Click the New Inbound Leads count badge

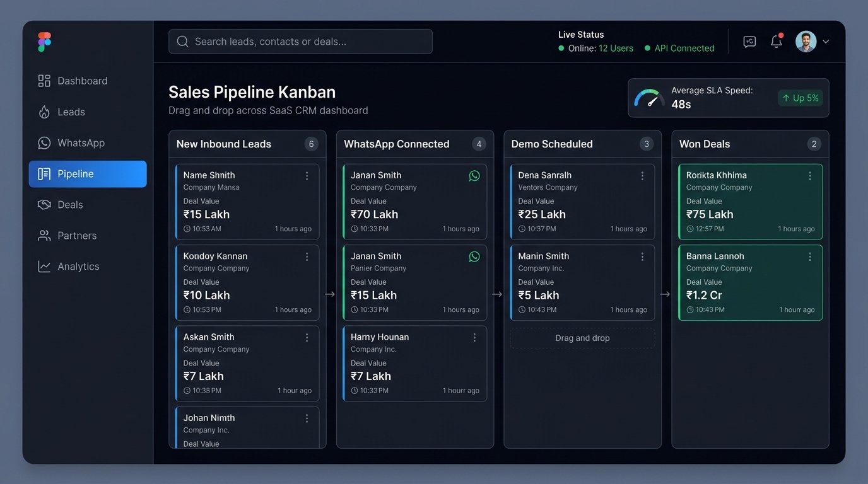click(x=311, y=144)
